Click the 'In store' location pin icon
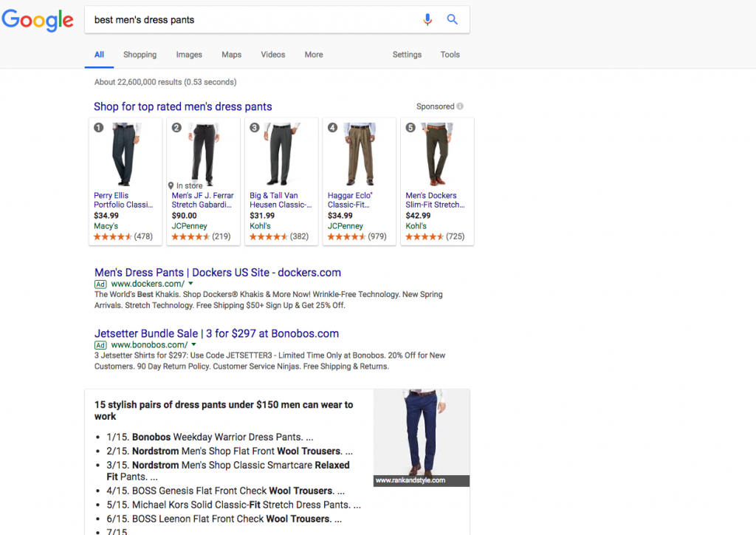This screenshot has height=535, width=756. 171,186
